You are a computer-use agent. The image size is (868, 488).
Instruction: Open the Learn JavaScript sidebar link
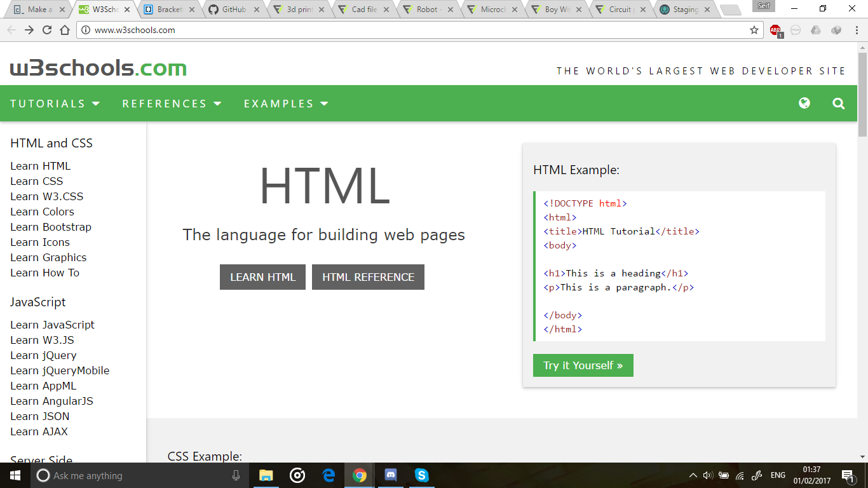tap(52, 325)
